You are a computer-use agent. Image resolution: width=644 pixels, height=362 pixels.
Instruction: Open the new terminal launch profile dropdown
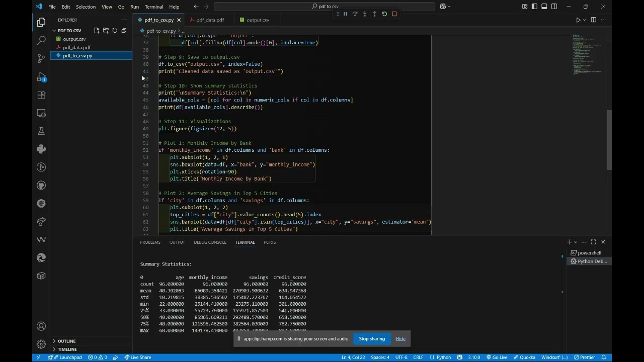(x=576, y=242)
